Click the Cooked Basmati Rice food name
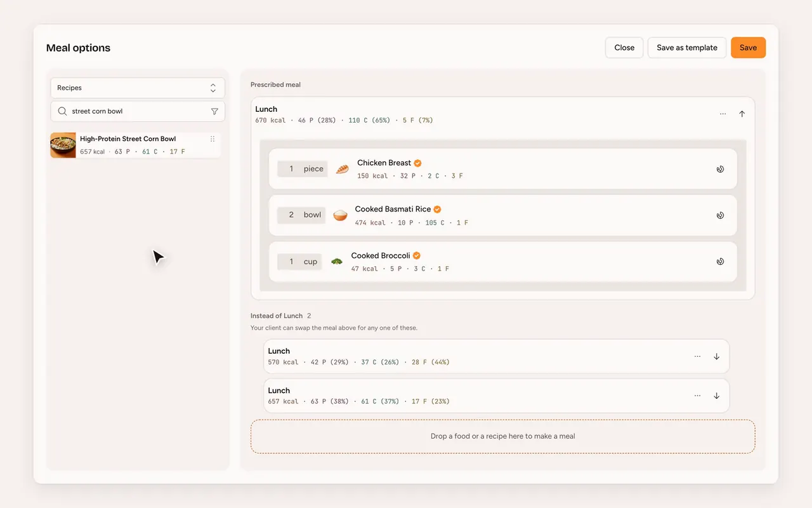Viewport: 812px width, 508px height. click(x=393, y=210)
